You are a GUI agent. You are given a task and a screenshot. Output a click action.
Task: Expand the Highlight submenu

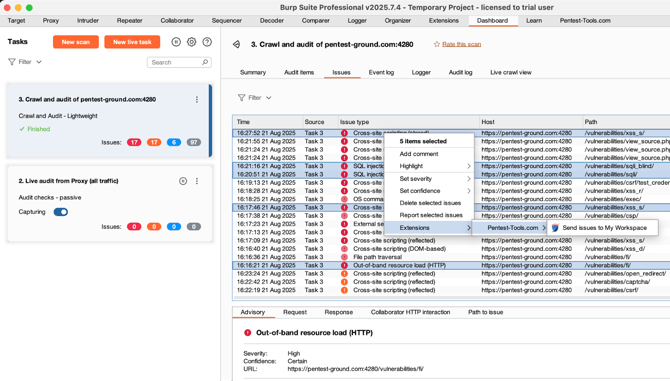429,166
